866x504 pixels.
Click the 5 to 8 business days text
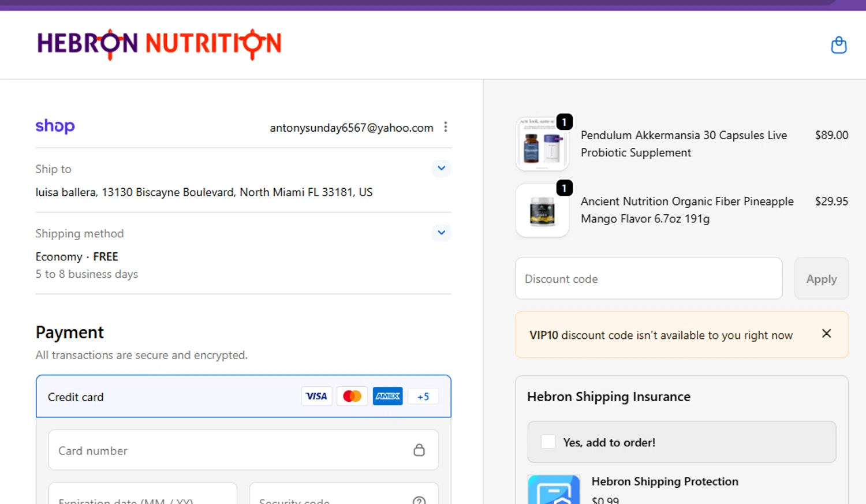click(x=87, y=274)
